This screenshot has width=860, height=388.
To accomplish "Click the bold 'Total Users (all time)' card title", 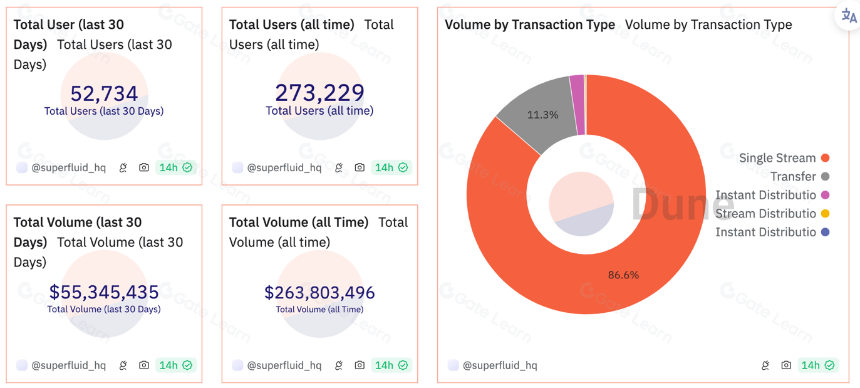I will (x=292, y=25).
